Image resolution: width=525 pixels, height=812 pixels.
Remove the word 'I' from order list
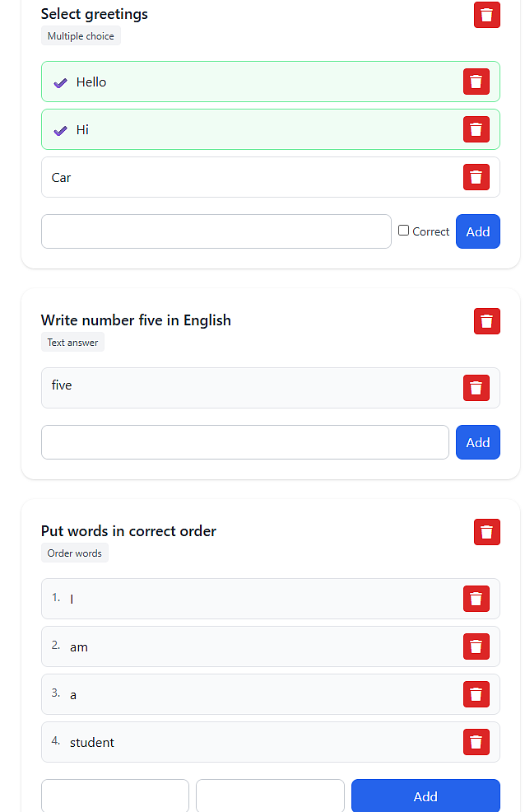click(x=476, y=599)
